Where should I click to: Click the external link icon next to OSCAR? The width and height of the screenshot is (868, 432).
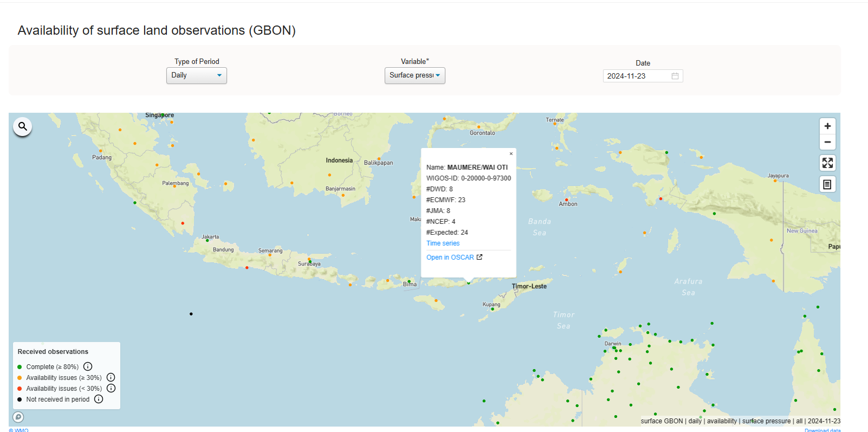pos(480,257)
